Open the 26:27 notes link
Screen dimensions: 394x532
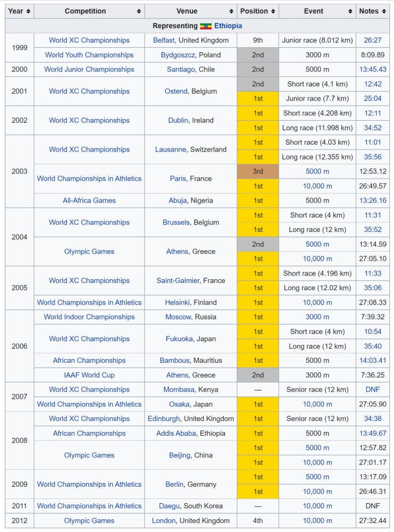click(373, 40)
